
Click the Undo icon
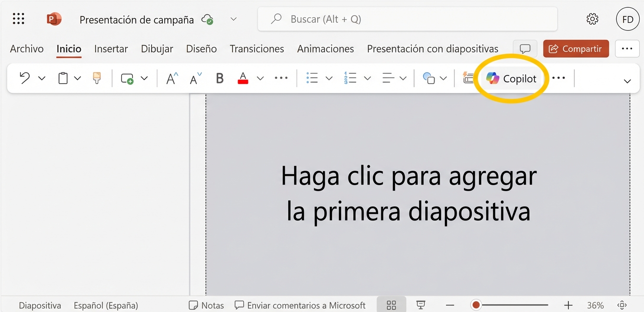tap(24, 78)
